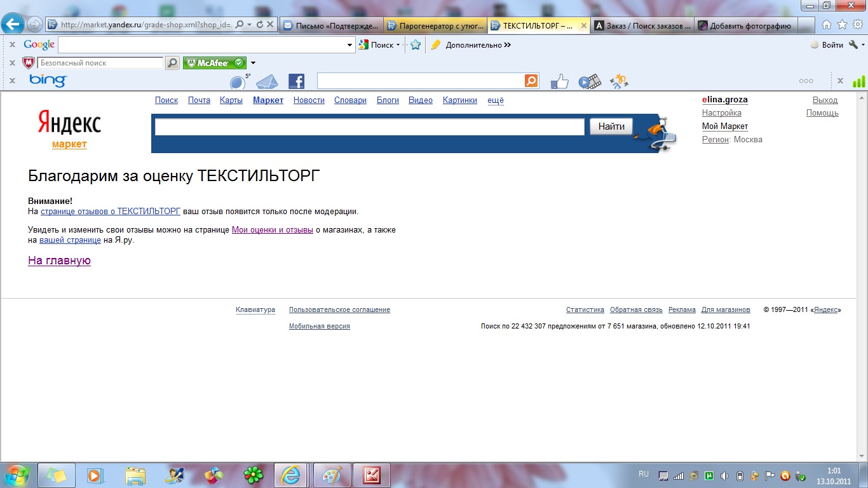Screen dimensions: 868x488
Task: Click the thumbs-up Like icon
Action: pos(559,81)
